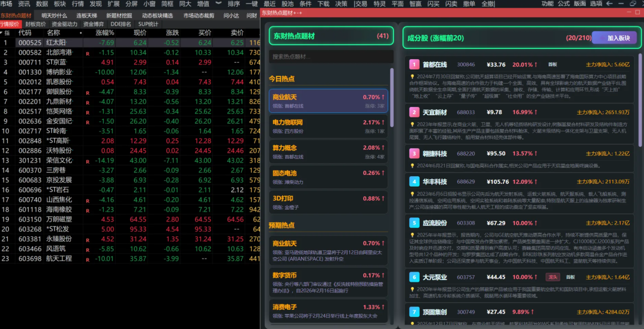Click the lightbulb icon under 天宜新材

click(x=413, y=124)
